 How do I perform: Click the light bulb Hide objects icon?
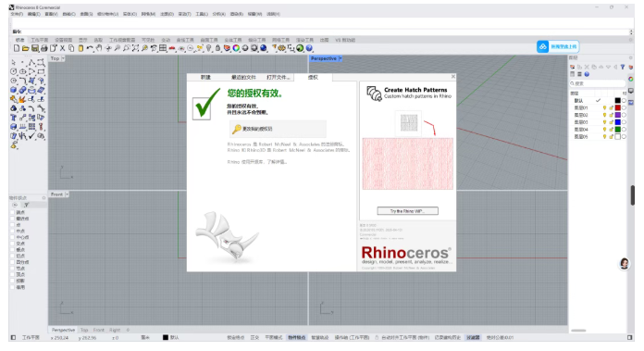208,48
